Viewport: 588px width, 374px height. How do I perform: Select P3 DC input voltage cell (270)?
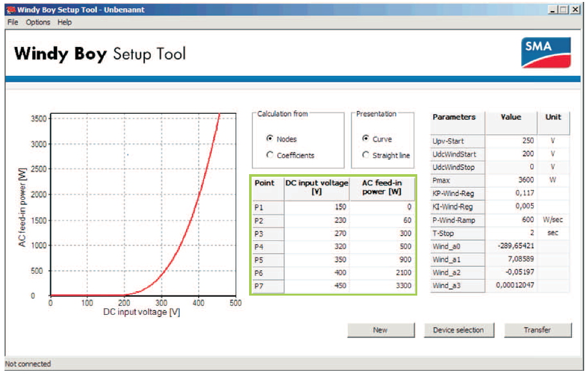317,233
